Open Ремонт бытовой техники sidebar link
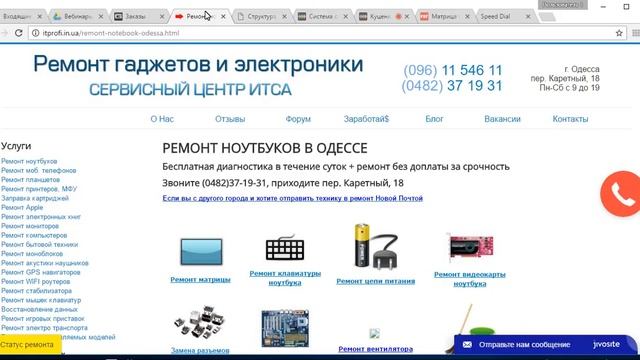This screenshot has width=640, height=360. pyautogui.click(x=39, y=244)
